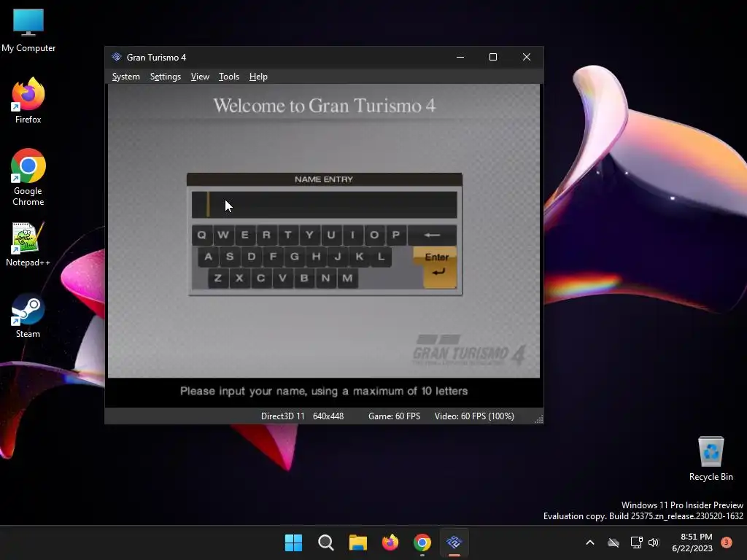
Task: Select the Y key
Action: pos(309,236)
